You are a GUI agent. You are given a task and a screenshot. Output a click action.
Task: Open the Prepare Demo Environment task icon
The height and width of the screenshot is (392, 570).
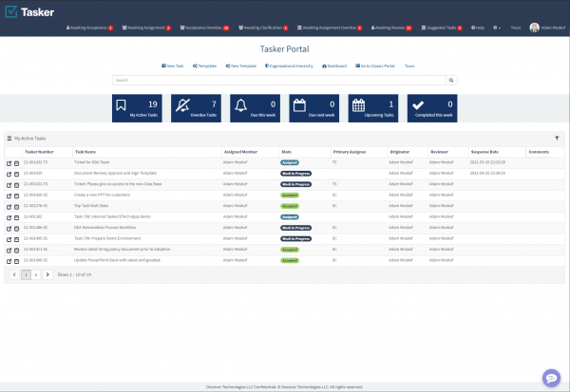pyautogui.click(x=9, y=240)
